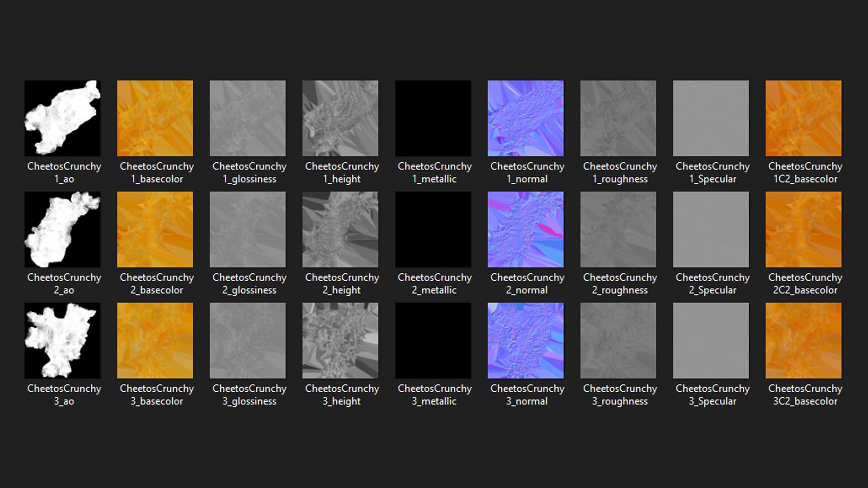868x488 pixels.
Task: Select the black CheetosCrunchy1_metallic texture
Action: click(x=433, y=118)
